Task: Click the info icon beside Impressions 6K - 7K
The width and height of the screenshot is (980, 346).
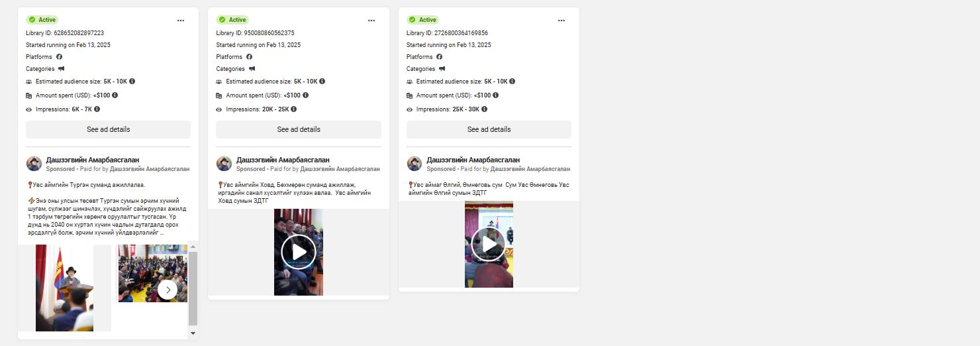Action: coord(97,109)
